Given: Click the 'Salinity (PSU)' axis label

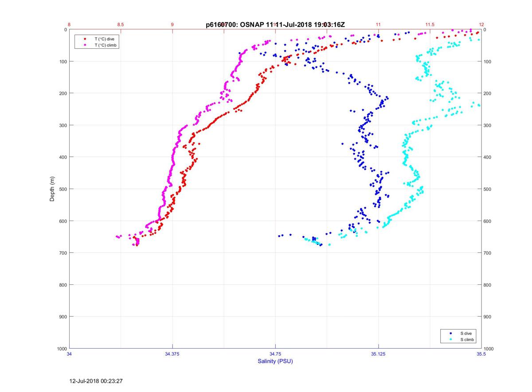Looking at the screenshot, I should point(275,361).
